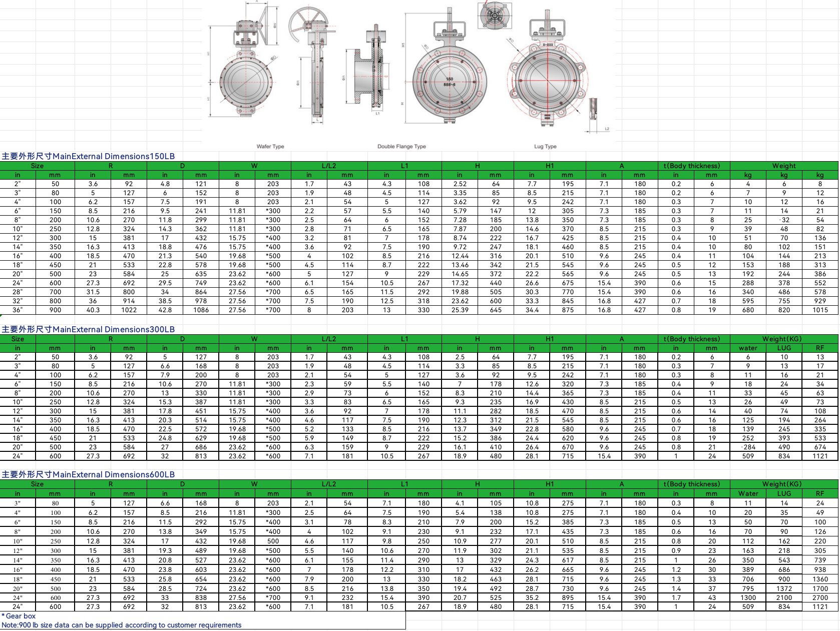Select cell with weight value 929

pyautogui.click(x=820, y=301)
